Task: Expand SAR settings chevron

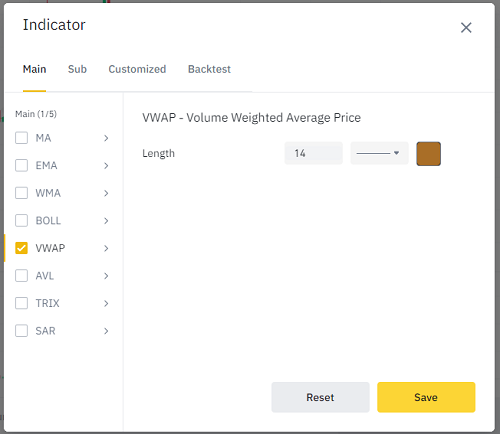Action: (x=106, y=331)
